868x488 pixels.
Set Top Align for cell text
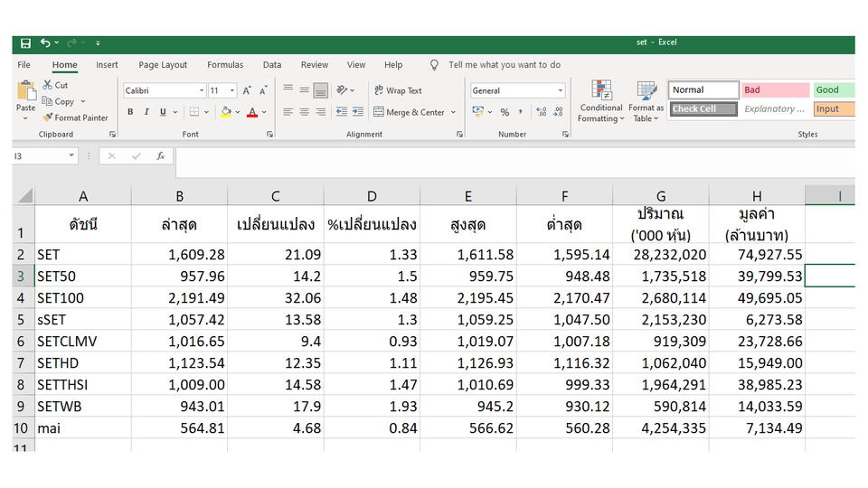pyautogui.click(x=288, y=89)
